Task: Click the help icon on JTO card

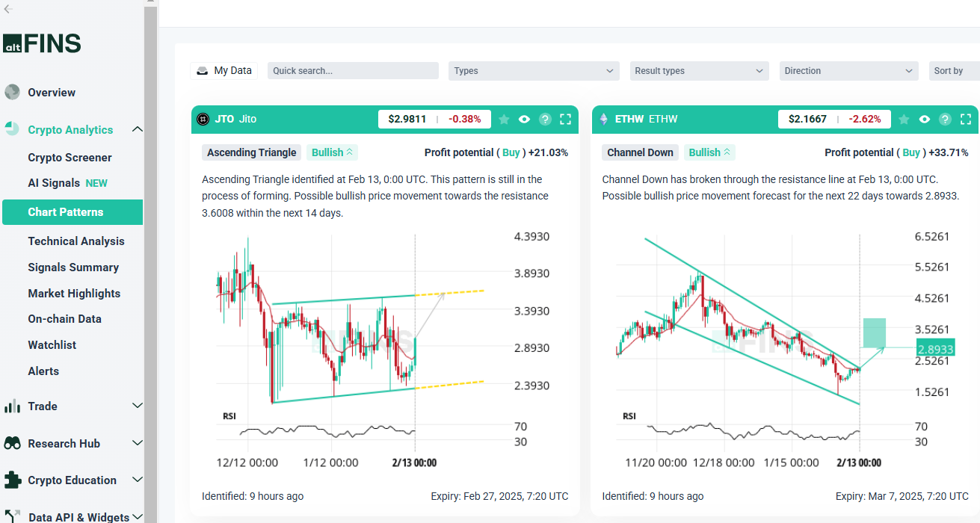Action: pyautogui.click(x=545, y=119)
